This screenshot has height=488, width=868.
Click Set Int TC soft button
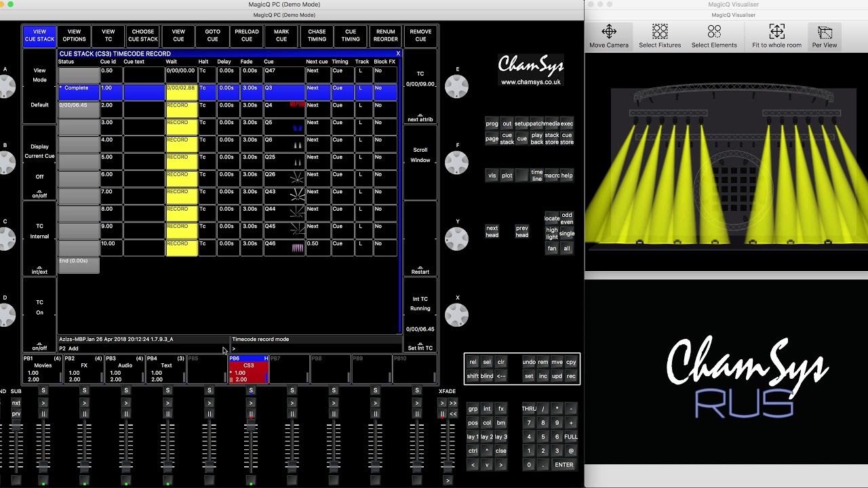point(420,315)
